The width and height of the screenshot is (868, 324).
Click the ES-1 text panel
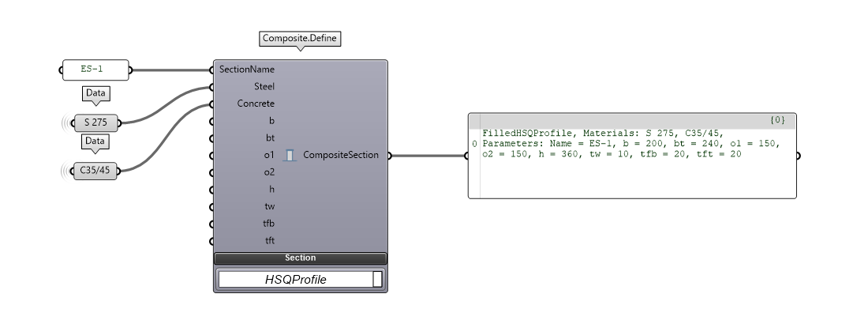pos(95,70)
